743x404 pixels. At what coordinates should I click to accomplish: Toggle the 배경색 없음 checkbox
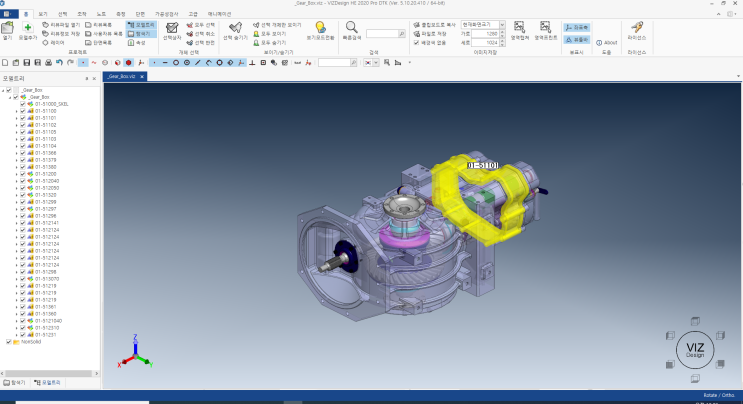point(417,43)
